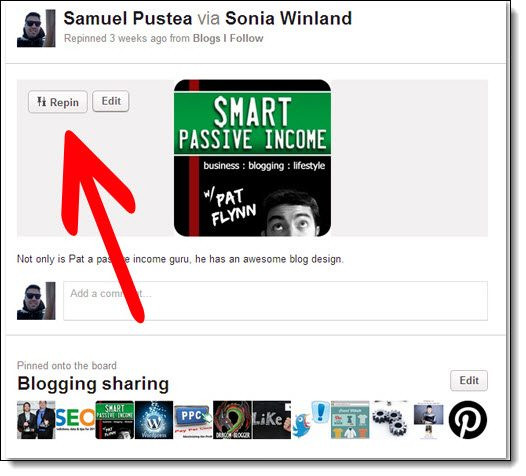Click the avatar beside the comment box
This screenshot has width=526, height=476.
coord(36,301)
